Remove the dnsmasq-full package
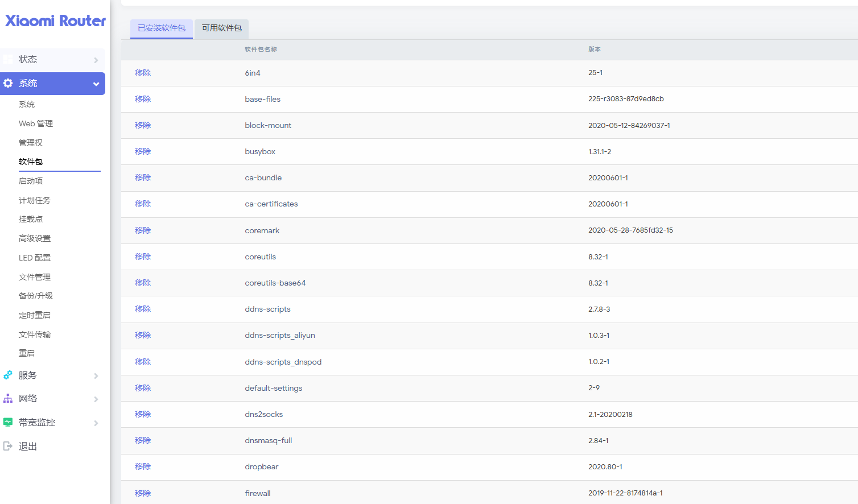This screenshot has width=858, height=504. pyautogui.click(x=143, y=440)
